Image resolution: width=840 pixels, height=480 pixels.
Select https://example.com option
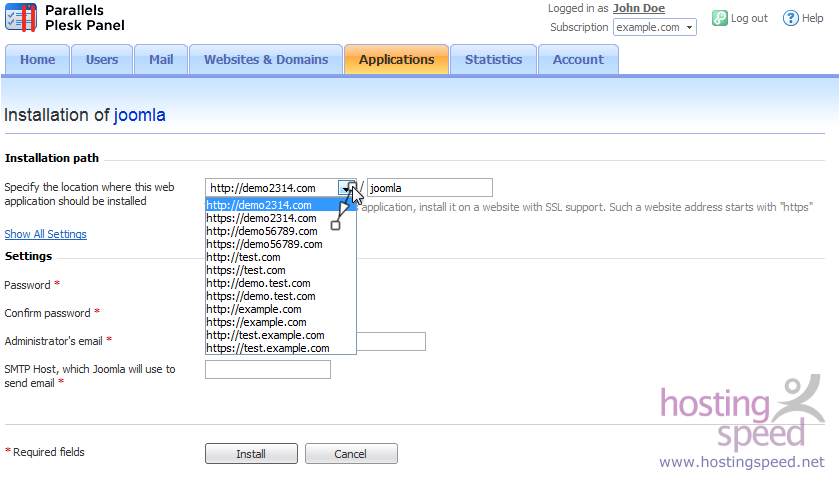[x=281, y=322]
